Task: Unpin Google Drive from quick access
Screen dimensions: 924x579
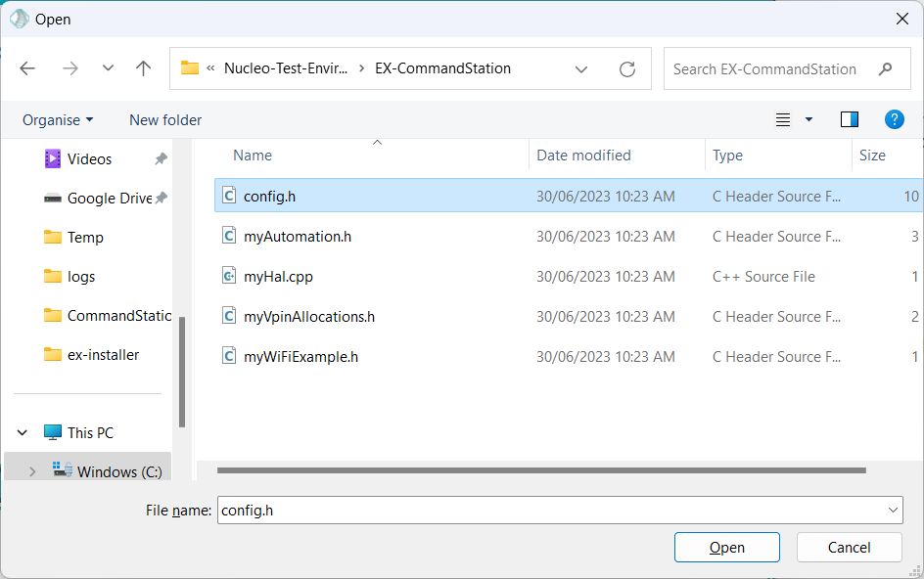Action: coord(161,199)
